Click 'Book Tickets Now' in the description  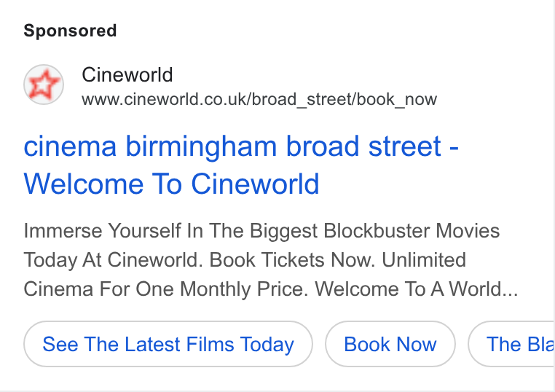291,260
